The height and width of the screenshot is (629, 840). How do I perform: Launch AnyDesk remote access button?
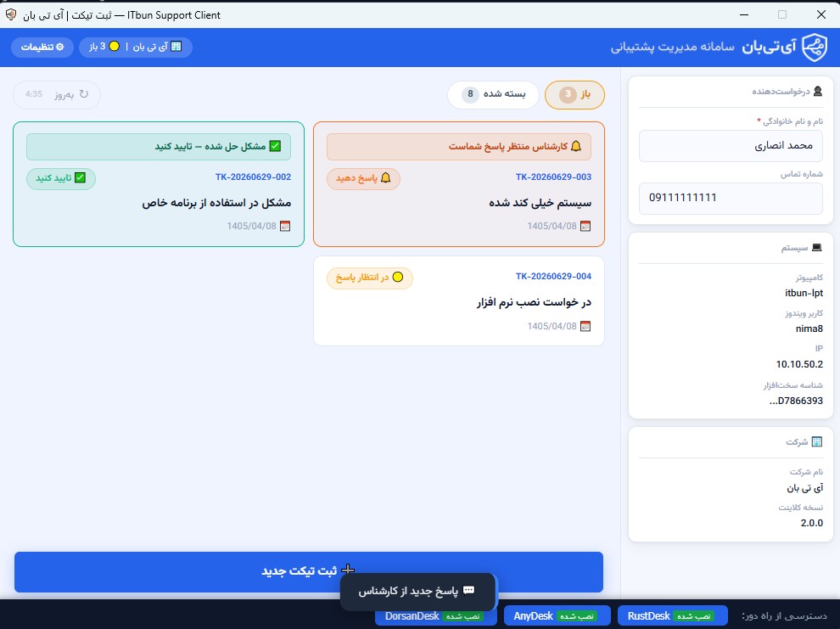[x=557, y=616]
